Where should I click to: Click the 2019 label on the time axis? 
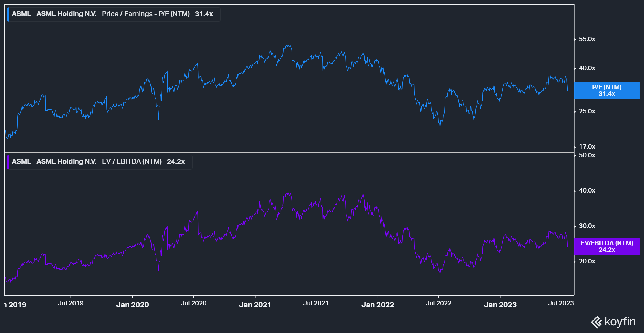(x=16, y=305)
